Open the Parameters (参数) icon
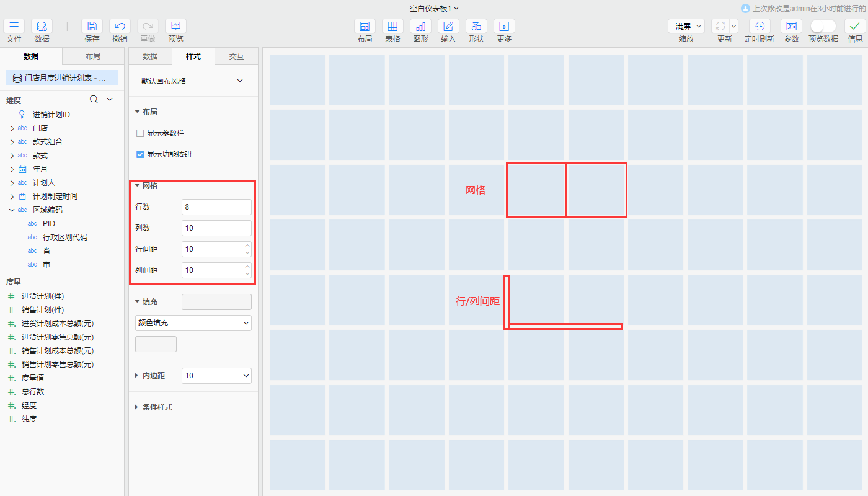The image size is (868, 496). coord(791,26)
